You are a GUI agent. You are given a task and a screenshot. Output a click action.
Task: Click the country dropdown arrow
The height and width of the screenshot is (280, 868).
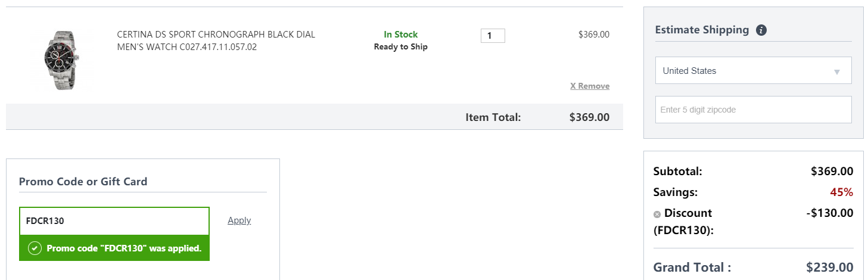[836, 72]
